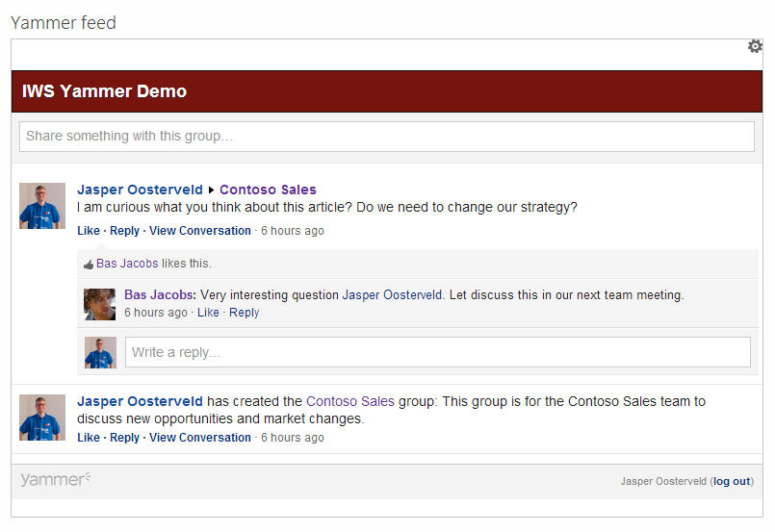
Task: Like Bas Jacobs' comment
Action: (x=208, y=313)
